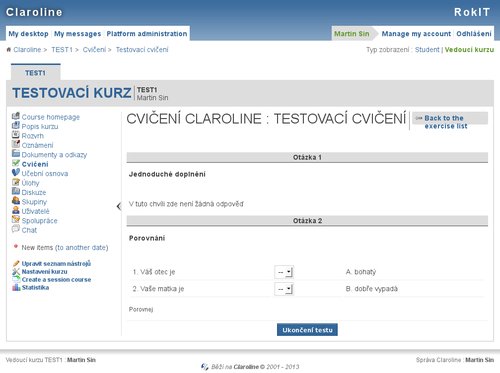
Task: Click the Cvičení checkmark icon
Action: [x=16, y=163]
